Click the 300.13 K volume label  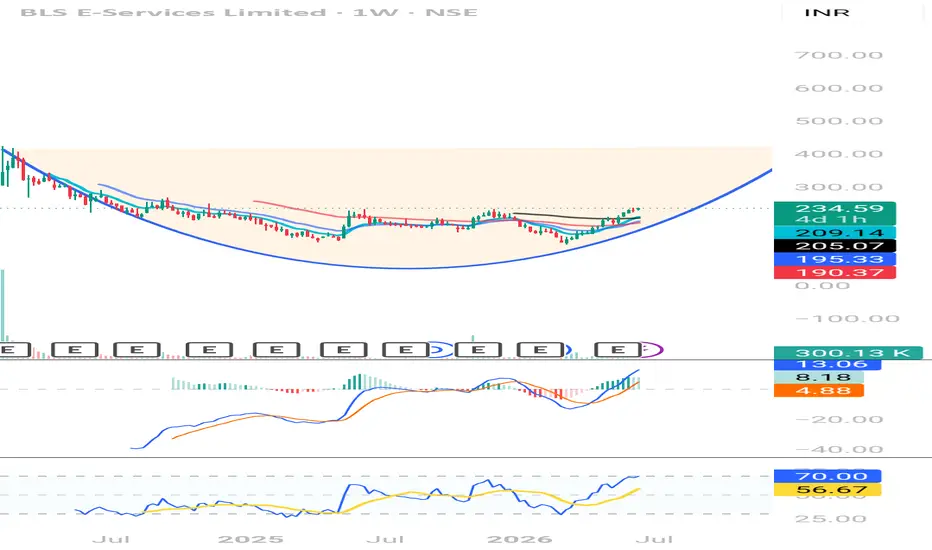coord(848,353)
